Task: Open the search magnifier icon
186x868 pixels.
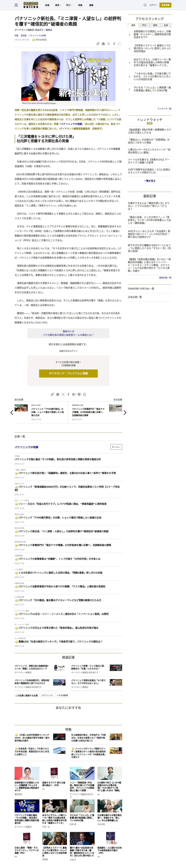Action: [x=145, y=5]
